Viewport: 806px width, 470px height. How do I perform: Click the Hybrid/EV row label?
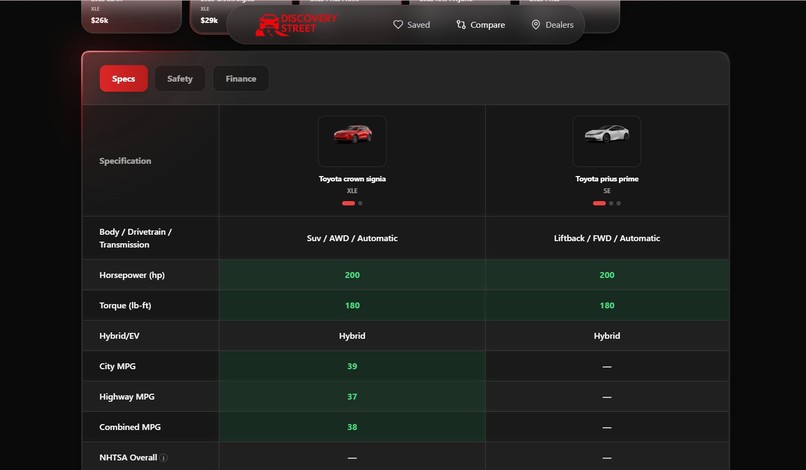pos(119,336)
